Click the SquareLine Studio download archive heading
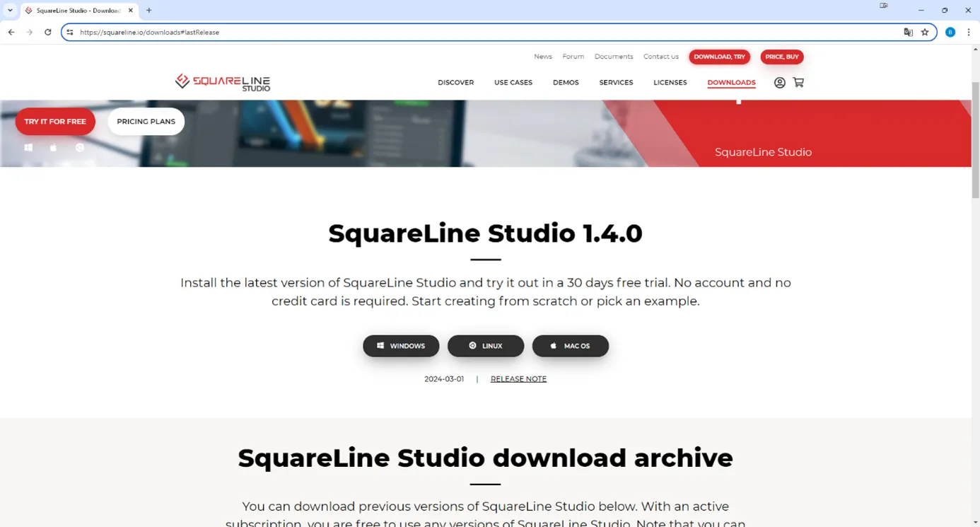 pyautogui.click(x=485, y=458)
